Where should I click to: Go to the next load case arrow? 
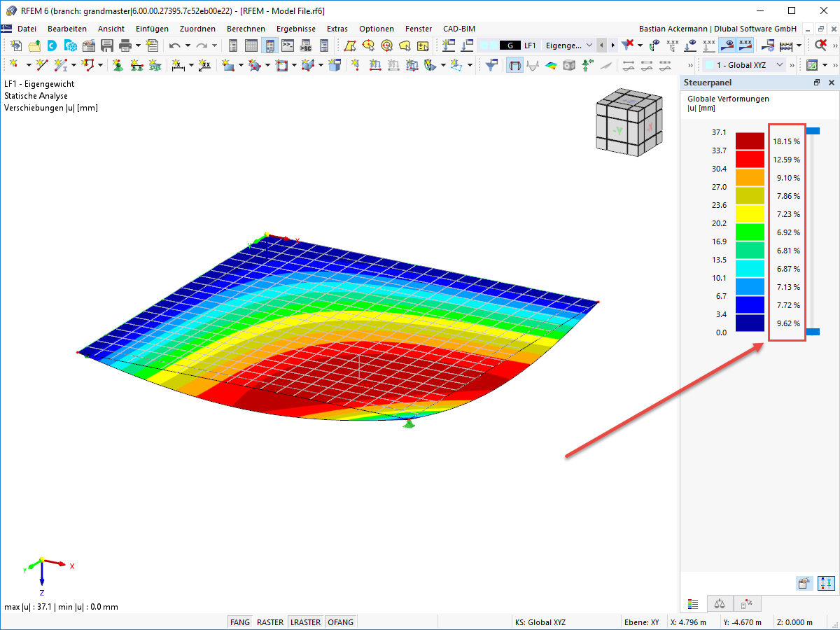(x=613, y=45)
